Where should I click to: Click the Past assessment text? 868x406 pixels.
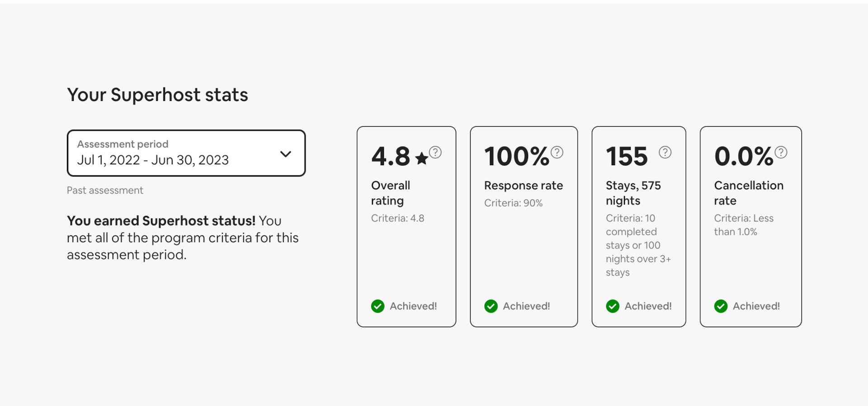105,191
